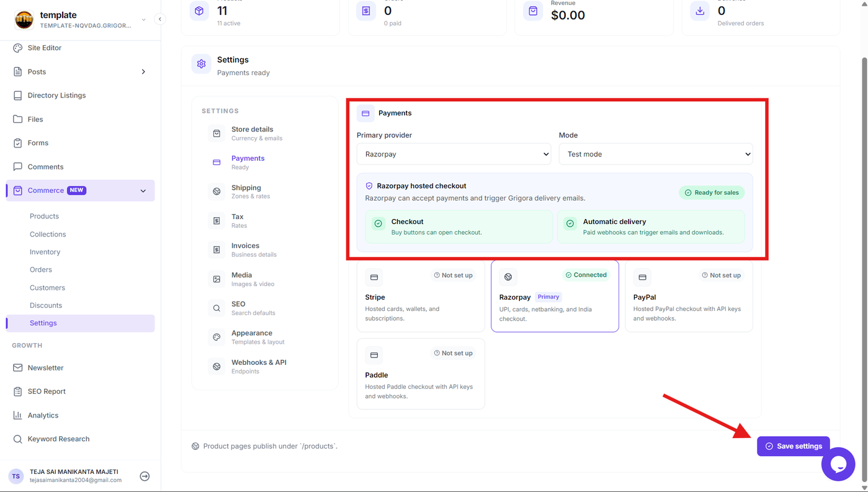Click the Save settings button
Viewport: 868px width, 492px height.
point(794,446)
